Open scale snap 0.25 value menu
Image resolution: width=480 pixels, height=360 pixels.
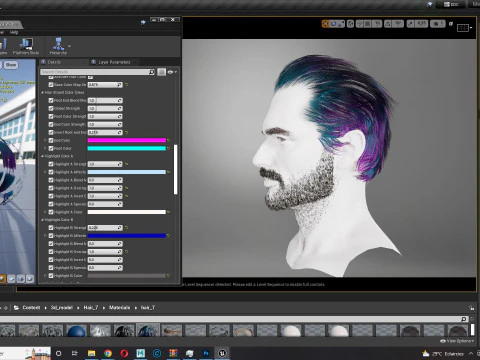click(422, 24)
